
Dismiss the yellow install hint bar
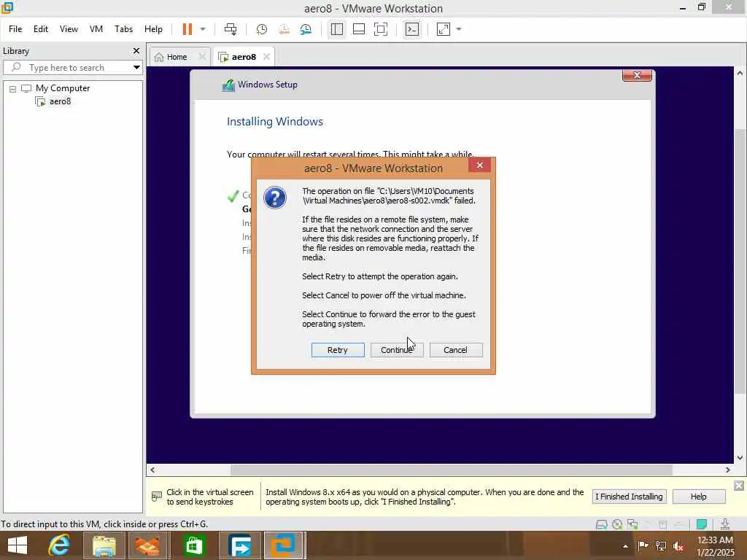739,486
